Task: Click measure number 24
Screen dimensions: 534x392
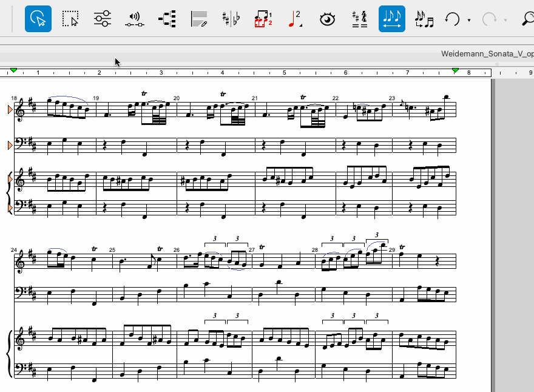Action: [14, 249]
